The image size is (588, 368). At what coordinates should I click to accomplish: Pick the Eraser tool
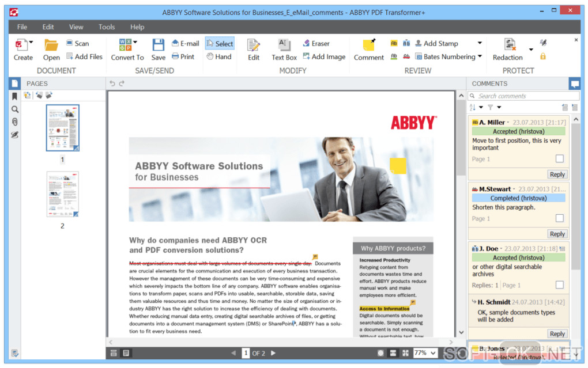coord(316,43)
